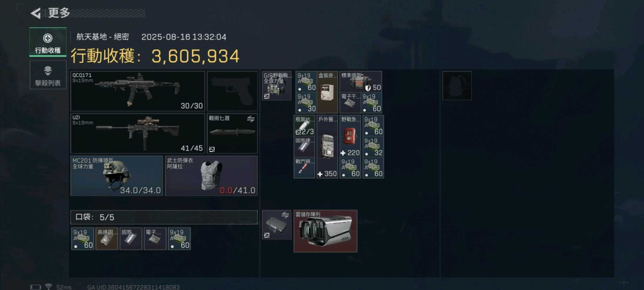Click the 口袋 5/5 pocket header
This screenshot has width=644, height=290.
pos(164,217)
